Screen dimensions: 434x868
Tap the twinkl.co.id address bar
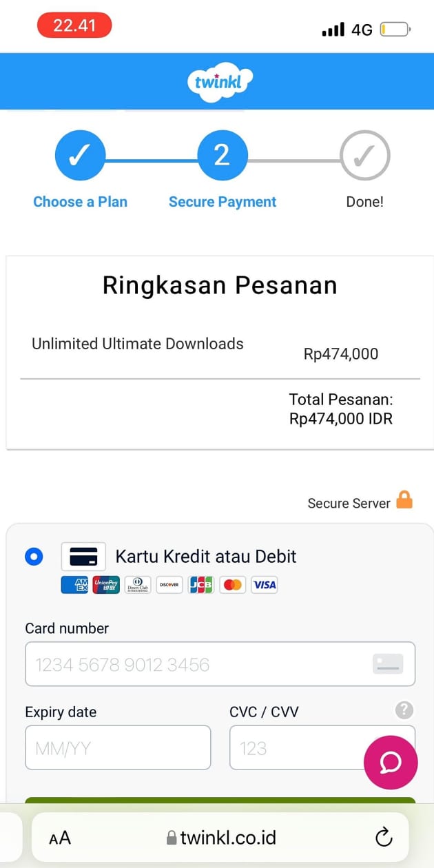tap(220, 838)
